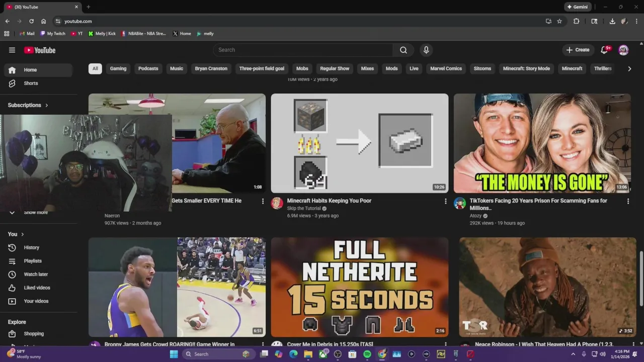Open Melly | Kick bookmark
The width and height of the screenshot is (644, 362).
102,34
